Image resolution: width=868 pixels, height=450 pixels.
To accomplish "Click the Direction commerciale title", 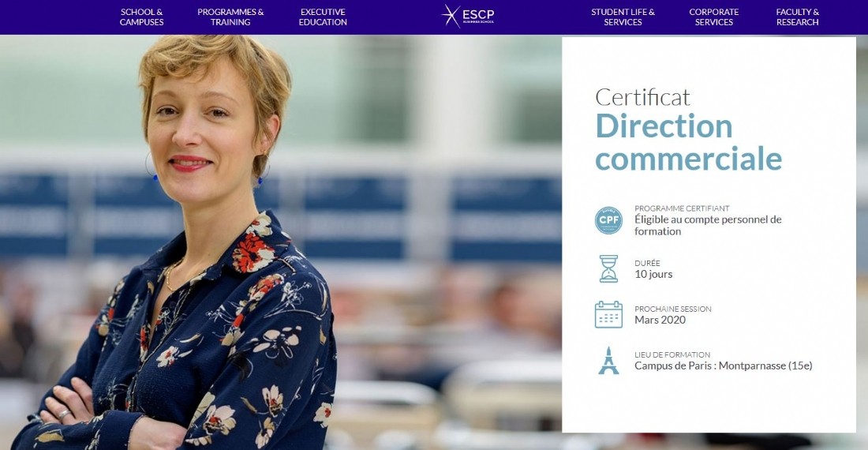I will coord(688,143).
